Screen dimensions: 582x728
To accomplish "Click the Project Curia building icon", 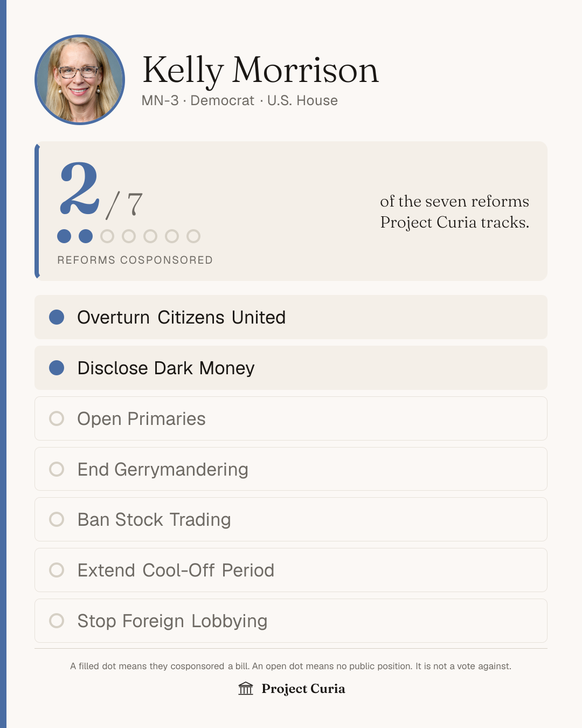I will point(246,689).
